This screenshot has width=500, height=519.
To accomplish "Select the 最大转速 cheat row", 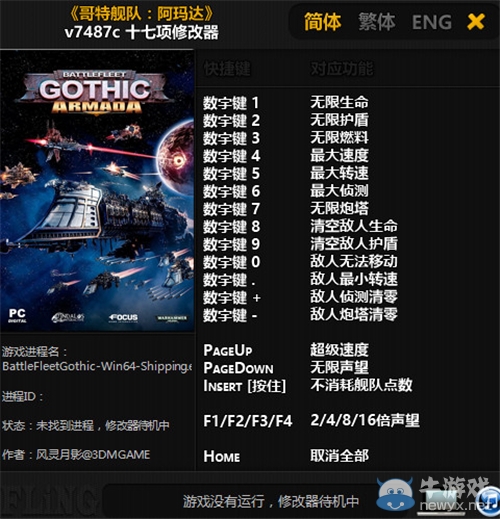I will (x=339, y=173).
